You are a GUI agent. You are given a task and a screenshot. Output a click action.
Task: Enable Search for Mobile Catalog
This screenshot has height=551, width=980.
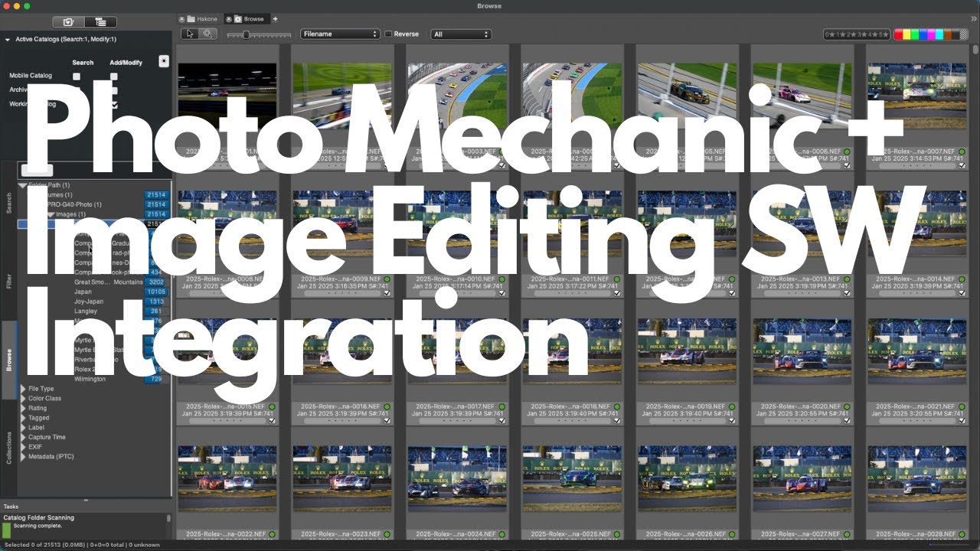(x=77, y=77)
